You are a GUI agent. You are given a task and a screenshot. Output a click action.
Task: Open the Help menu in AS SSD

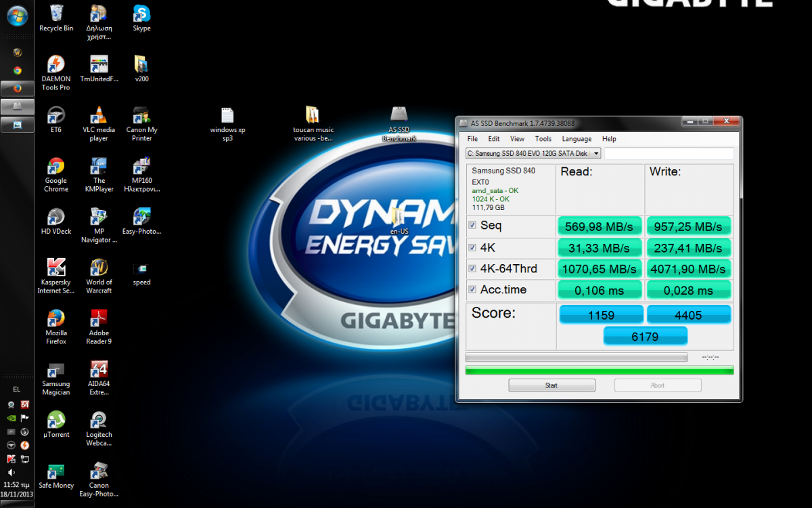pyautogui.click(x=609, y=139)
